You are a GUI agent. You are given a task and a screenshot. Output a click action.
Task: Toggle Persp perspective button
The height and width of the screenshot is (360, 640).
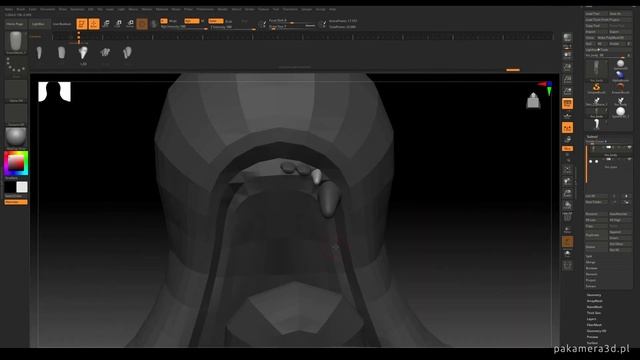point(567,104)
